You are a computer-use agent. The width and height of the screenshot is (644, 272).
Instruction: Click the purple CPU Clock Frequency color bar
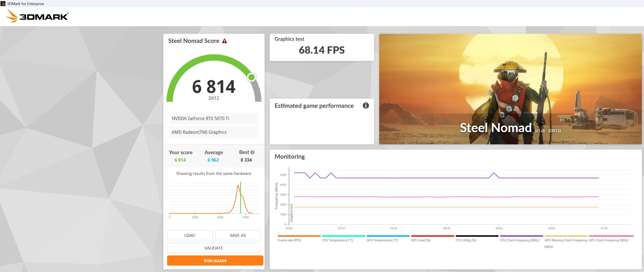click(521, 236)
